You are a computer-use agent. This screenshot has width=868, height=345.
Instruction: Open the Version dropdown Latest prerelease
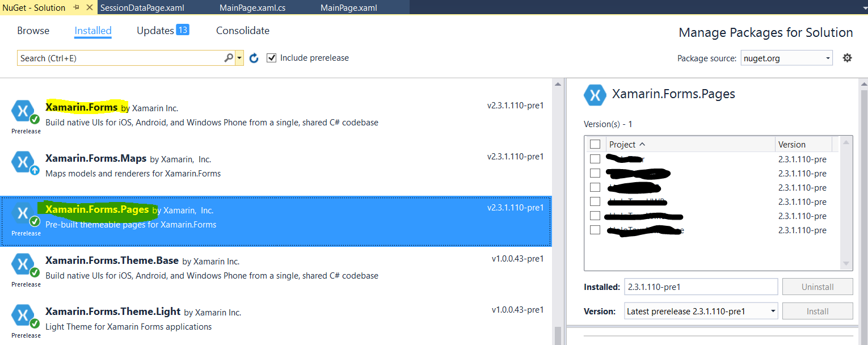coord(701,311)
